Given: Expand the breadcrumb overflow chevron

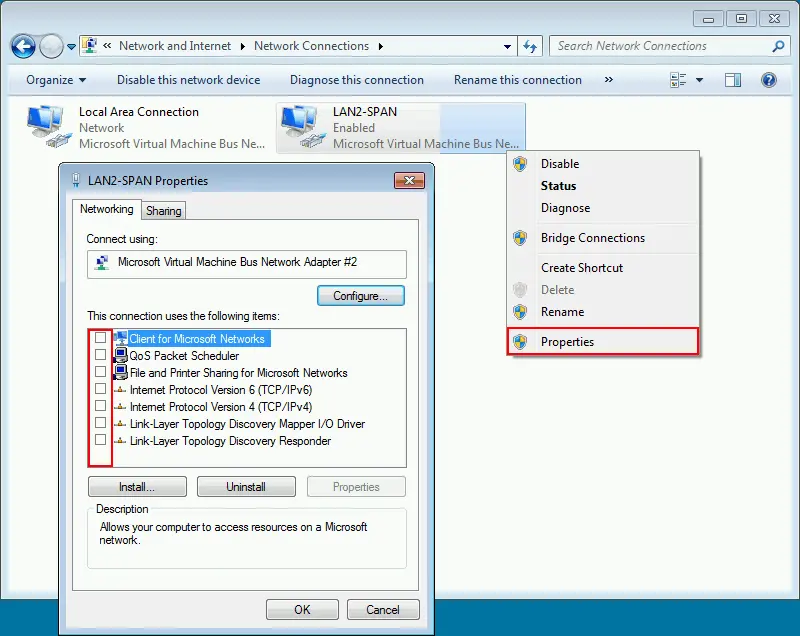Looking at the screenshot, I should pyautogui.click(x=107, y=46).
